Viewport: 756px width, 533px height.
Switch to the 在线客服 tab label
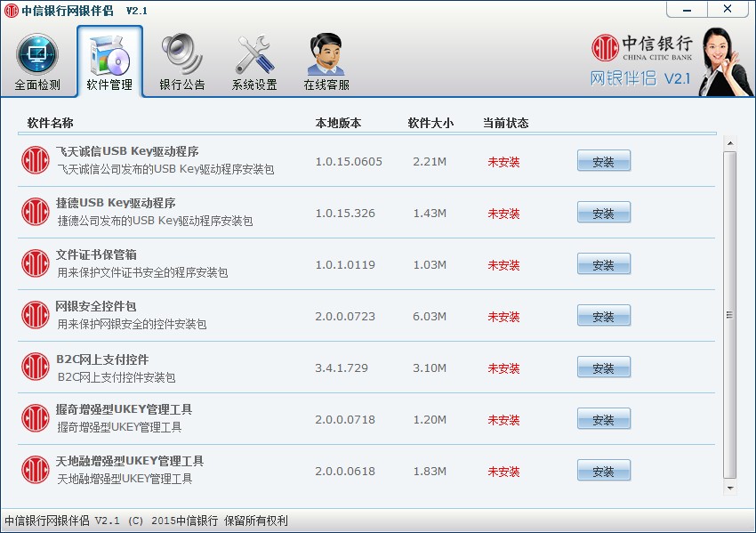326,85
